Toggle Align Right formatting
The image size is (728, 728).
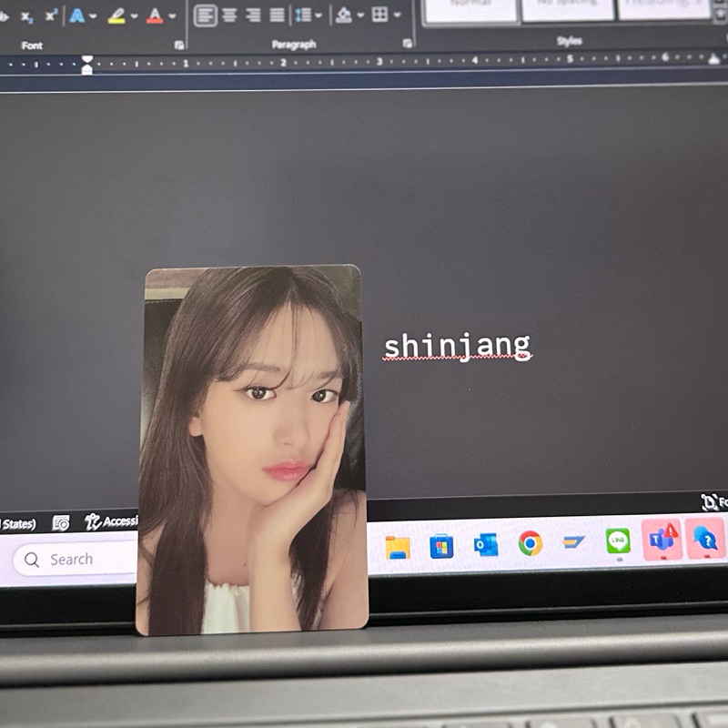[x=251, y=15]
